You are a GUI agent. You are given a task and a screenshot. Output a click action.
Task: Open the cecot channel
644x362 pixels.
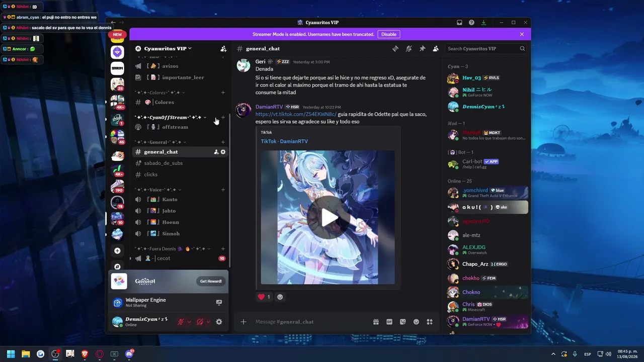[181, 258]
